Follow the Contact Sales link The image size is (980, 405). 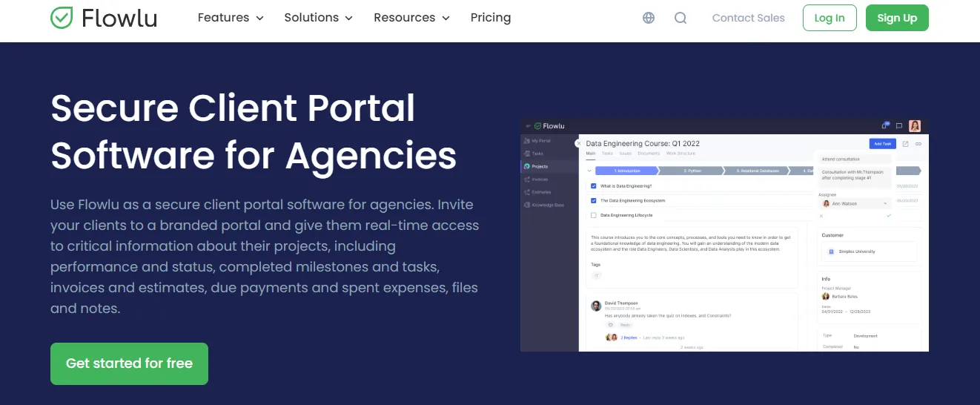748,18
